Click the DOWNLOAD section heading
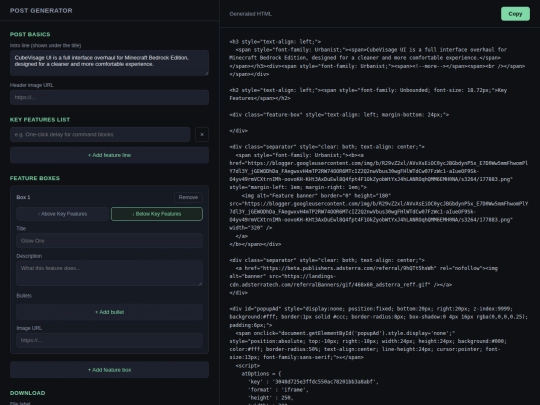Screen dimensions: 540x405 click(28, 393)
